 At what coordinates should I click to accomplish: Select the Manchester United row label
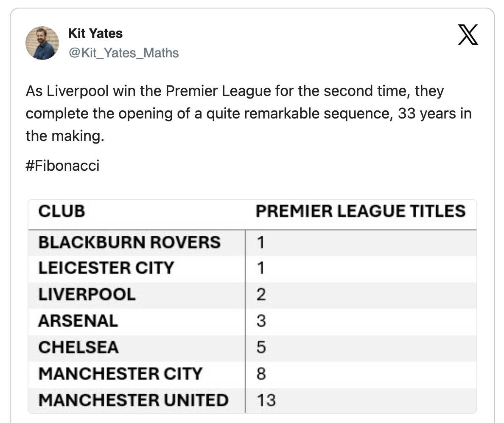coord(133,400)
